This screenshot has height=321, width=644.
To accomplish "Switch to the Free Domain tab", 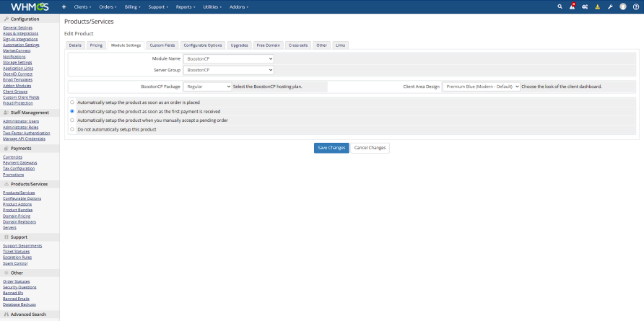I will coord(269,45).
